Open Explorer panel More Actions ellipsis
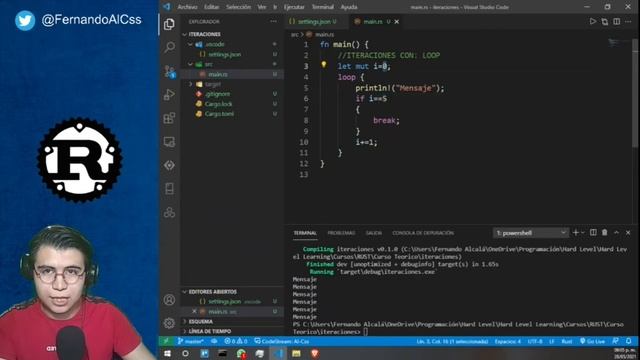This screenshot has width=640, height=360. click(x=273, y=21)
